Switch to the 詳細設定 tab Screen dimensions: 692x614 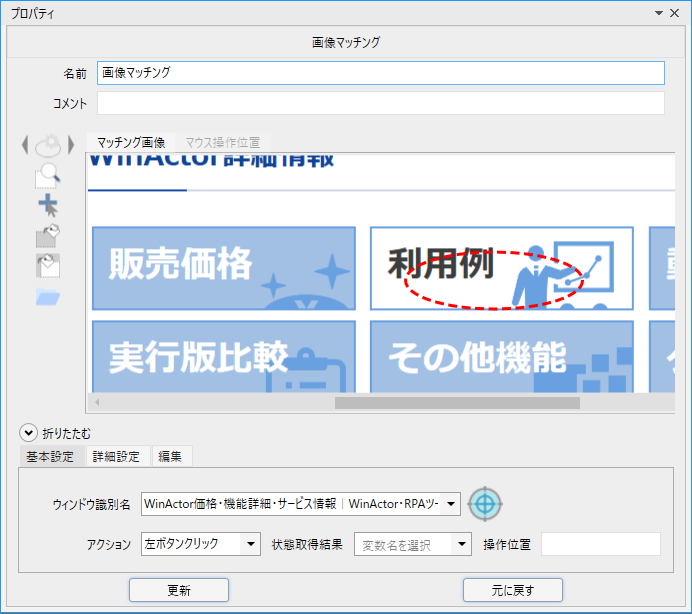(x=116, y=457)
